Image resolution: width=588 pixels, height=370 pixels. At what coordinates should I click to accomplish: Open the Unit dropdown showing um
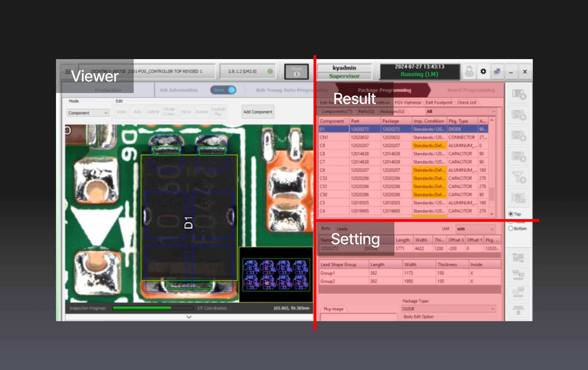tap(475, 229)
